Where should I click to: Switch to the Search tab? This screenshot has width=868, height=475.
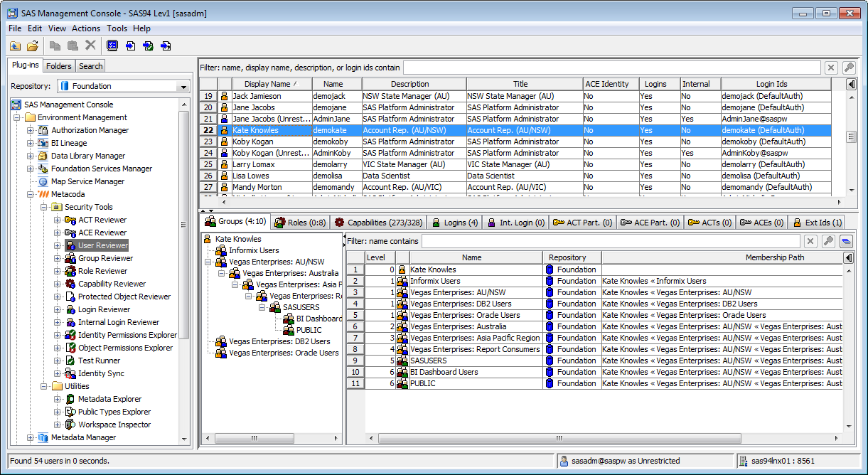click(x=91, y=66)
